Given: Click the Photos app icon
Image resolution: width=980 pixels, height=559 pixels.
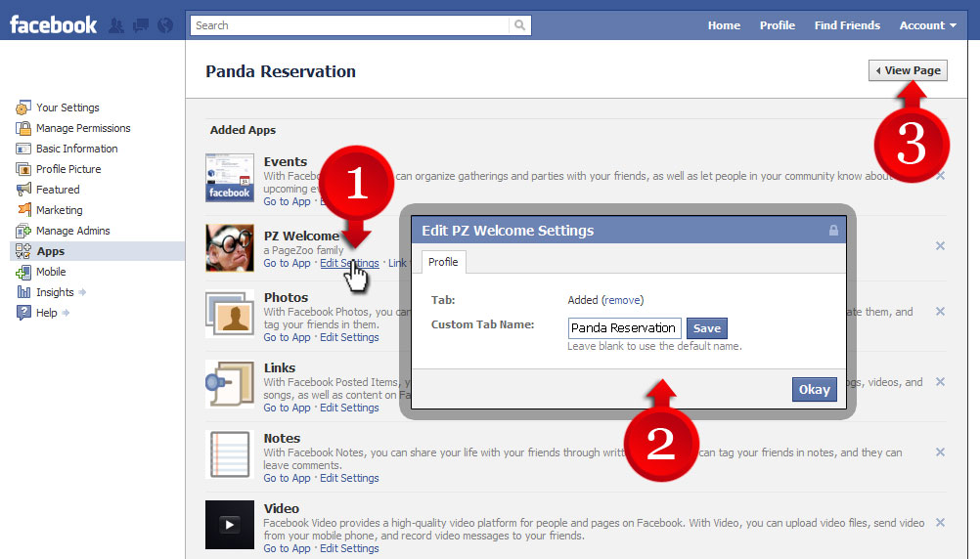Looking at the screenshot, I should 230,314.
